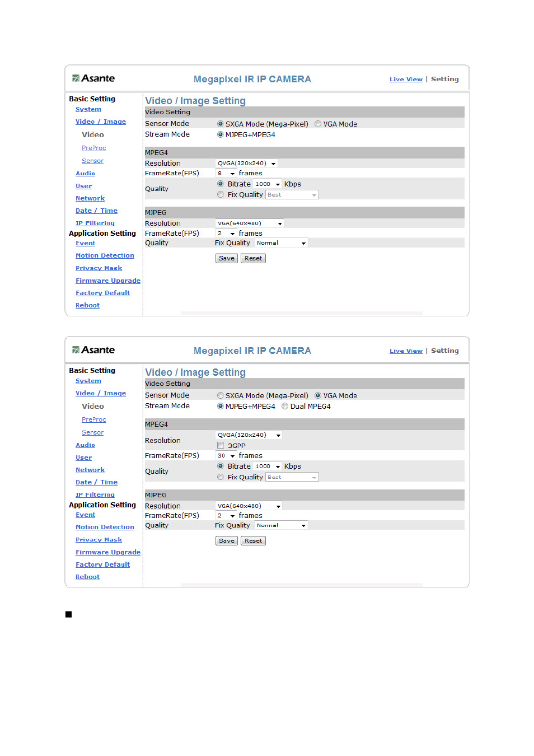
Task: Click Reset button in bottom panel
Action: (x=253, y=540)
